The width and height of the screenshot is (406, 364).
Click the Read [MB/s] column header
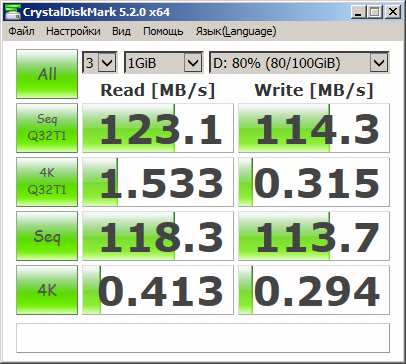[158, 90]
